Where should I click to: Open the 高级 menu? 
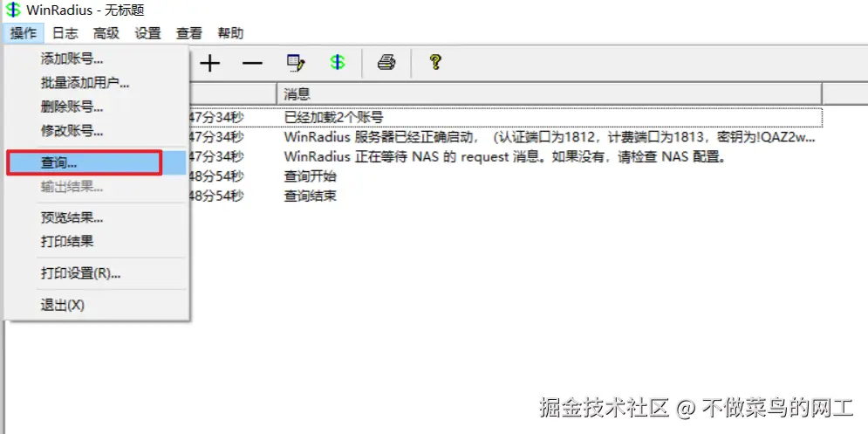pyautogui.click(x=106, y=33)
